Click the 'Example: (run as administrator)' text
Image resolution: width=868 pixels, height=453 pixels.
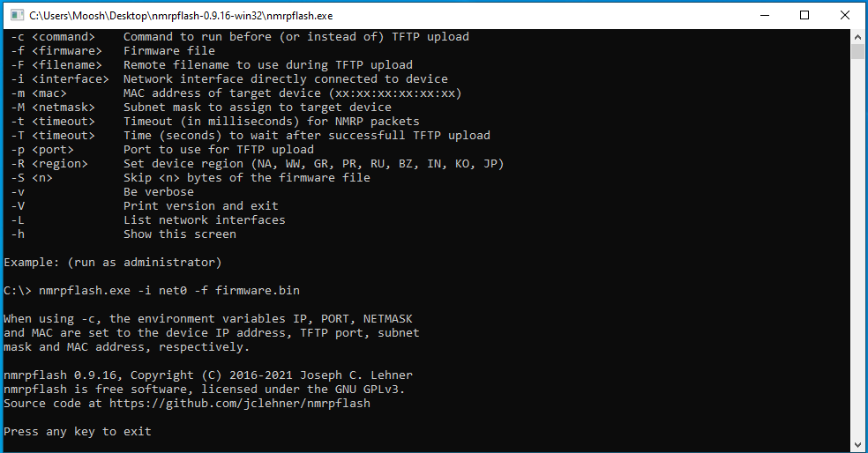112,262
